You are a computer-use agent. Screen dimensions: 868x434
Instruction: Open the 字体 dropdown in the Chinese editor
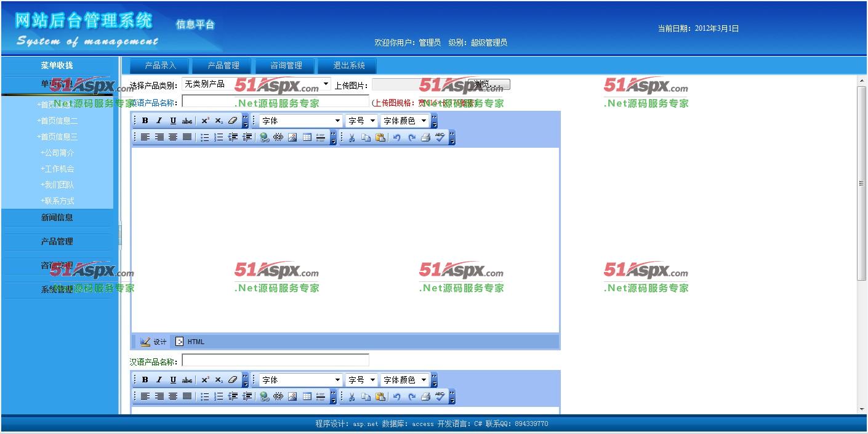click(300, 380)
